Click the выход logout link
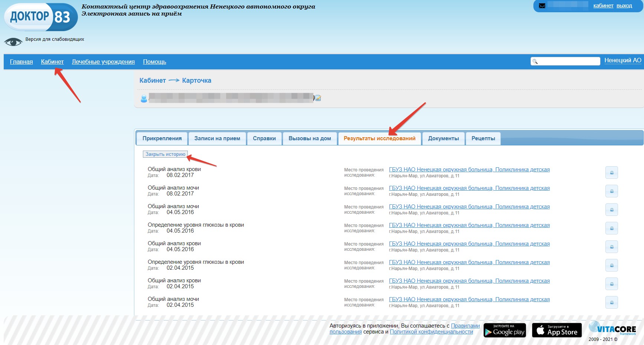Viewport: 644px width, 345px height. click(624, 6)
